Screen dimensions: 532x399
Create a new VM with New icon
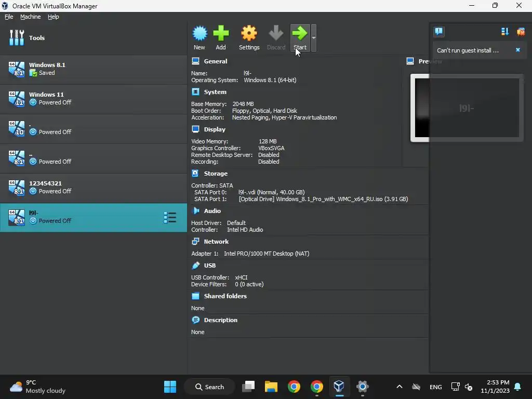click(199, 37)
